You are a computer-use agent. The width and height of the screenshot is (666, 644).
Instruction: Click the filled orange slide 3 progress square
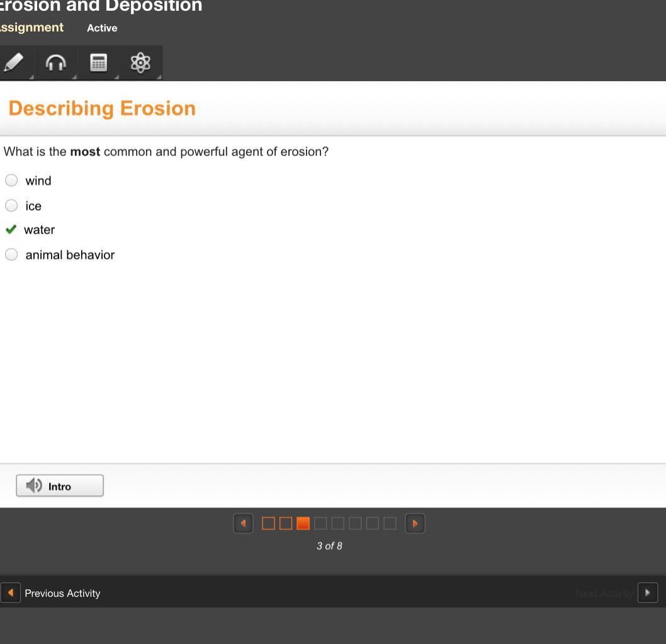click(x=303, y=523)
